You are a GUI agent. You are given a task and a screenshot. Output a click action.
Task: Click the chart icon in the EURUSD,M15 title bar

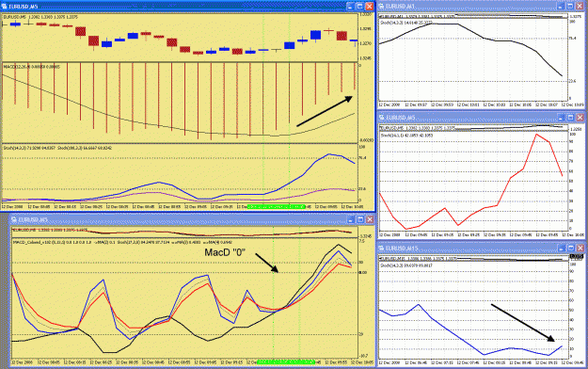[382, 249]
